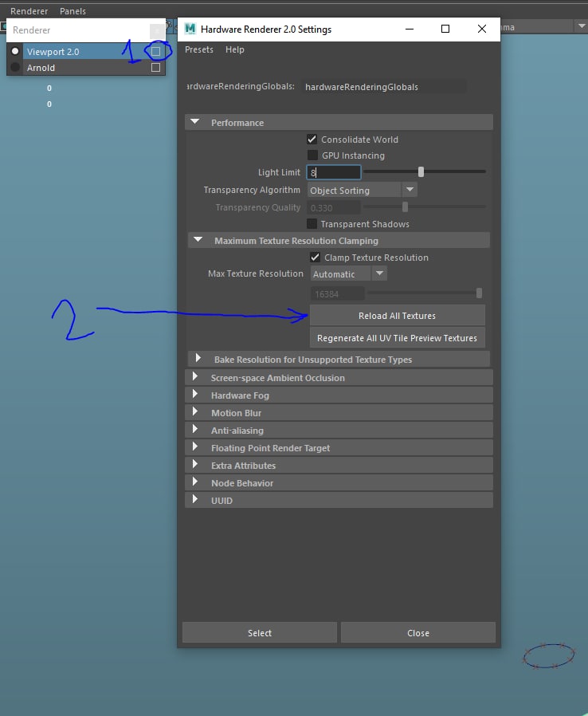Viewport: 588px width, 716px height.
Task: Enable GPU Instancing checkbox
Action: point(312,155)
